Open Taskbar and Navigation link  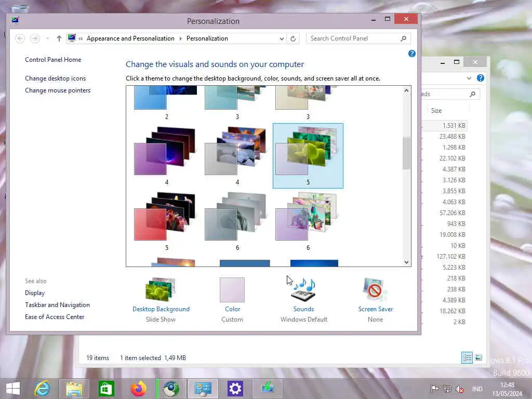57,304
